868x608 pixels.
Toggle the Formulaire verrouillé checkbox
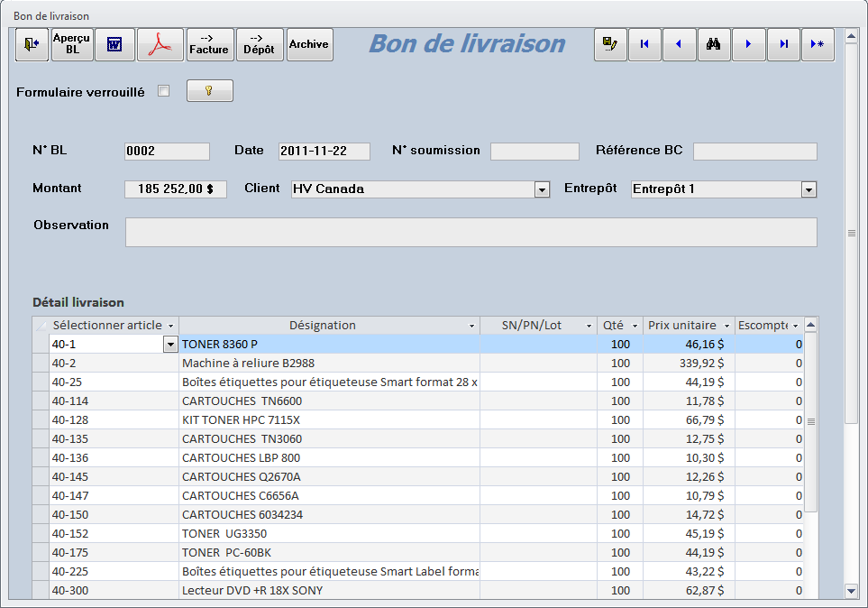(163, 90)
